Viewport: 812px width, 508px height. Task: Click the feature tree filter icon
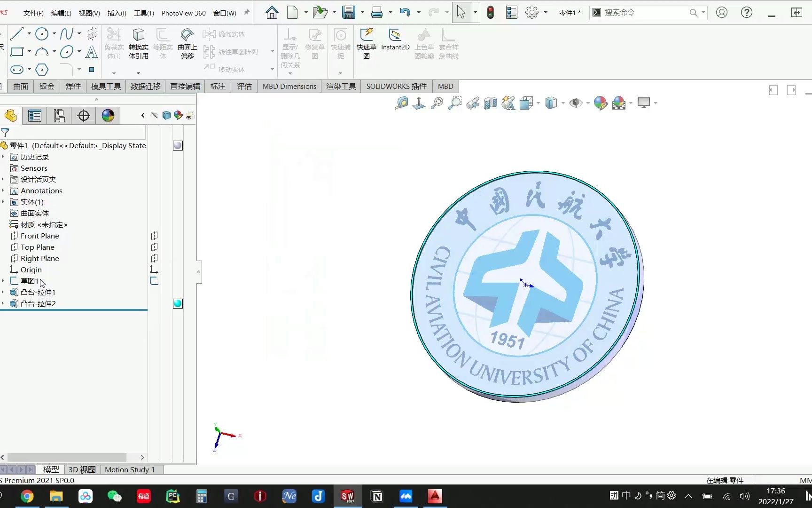(x=5, y=133)
